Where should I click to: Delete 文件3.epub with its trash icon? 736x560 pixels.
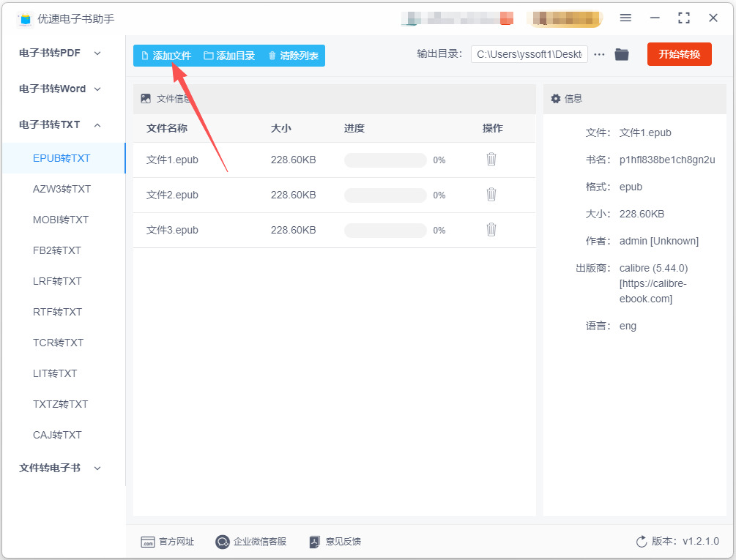491,230
